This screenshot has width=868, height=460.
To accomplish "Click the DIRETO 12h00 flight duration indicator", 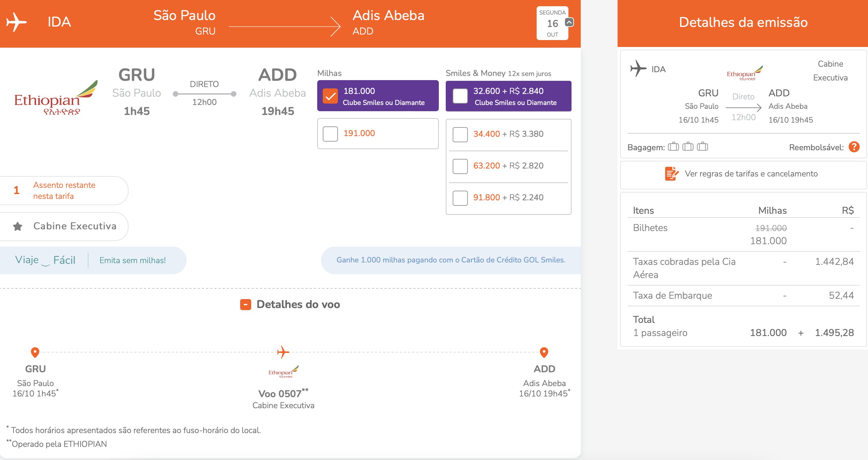I will [204, 93].
